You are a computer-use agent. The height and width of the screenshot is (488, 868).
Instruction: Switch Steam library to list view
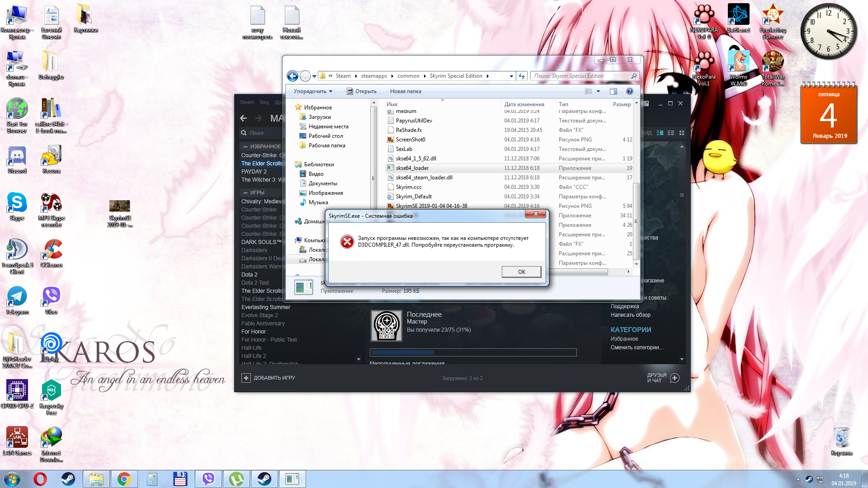click(x=671, y=133)
